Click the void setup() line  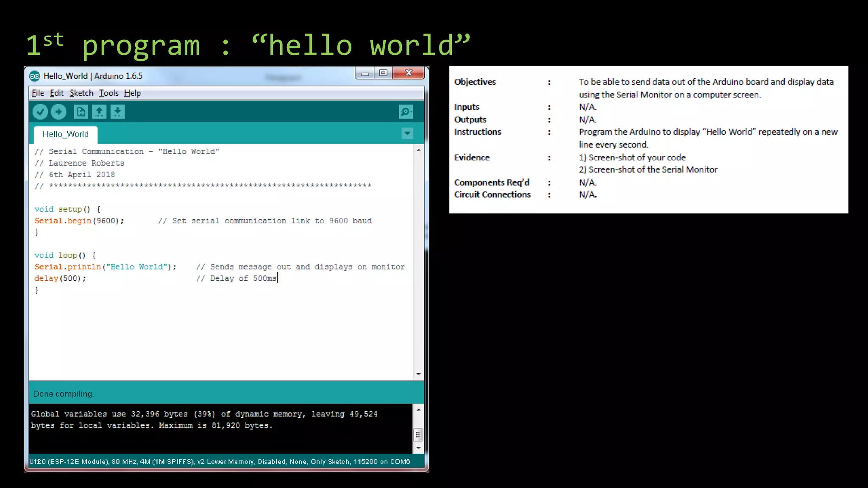pos(67,210)
